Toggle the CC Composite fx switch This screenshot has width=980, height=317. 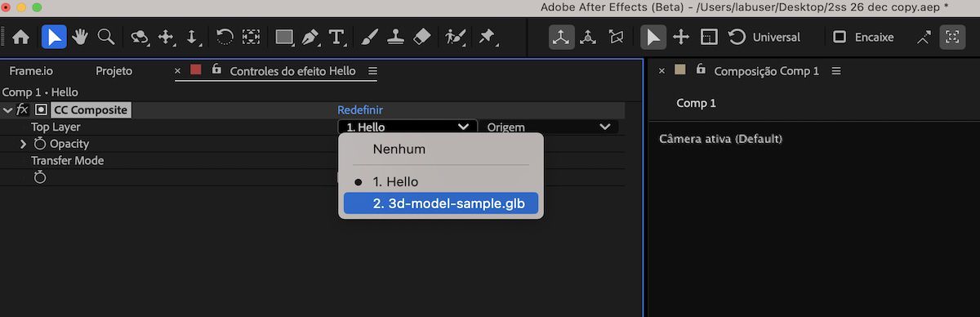click(x=22, y=109)
